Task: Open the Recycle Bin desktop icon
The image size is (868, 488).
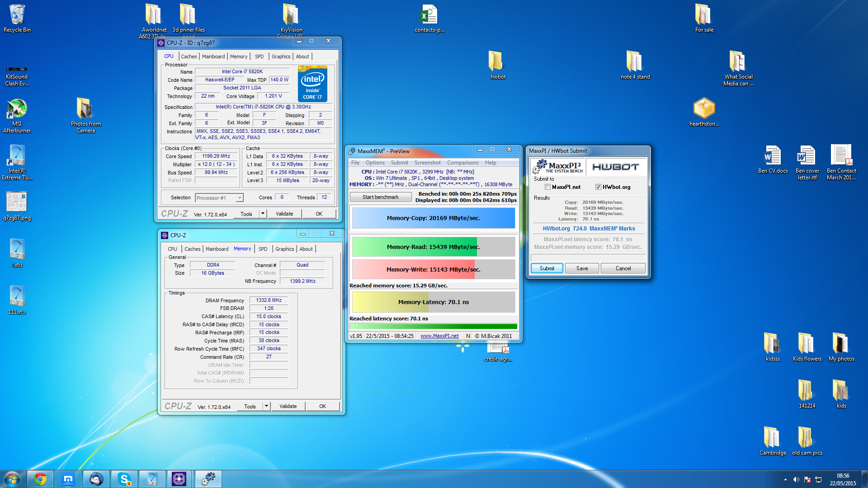Action: tap(17, 18)
